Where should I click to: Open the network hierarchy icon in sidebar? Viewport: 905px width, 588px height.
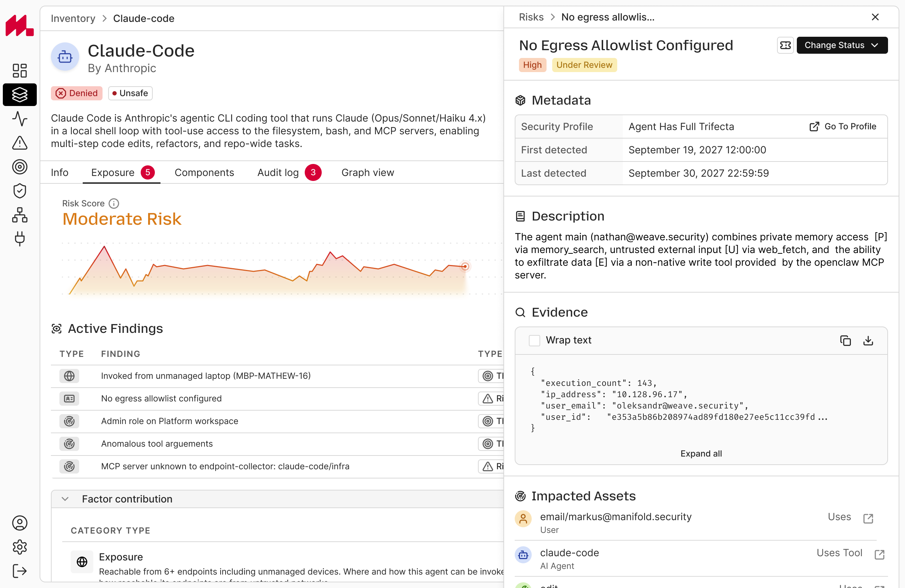tap(20, 215)
